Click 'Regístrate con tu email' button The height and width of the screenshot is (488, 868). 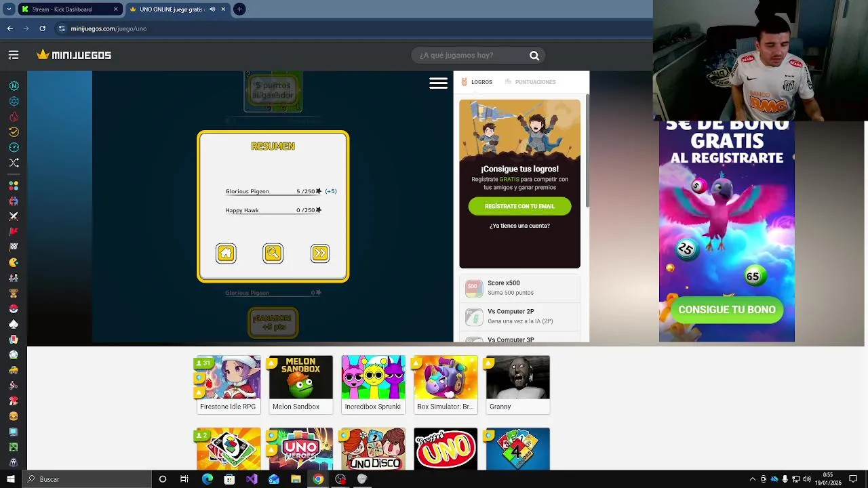(519, 206)
